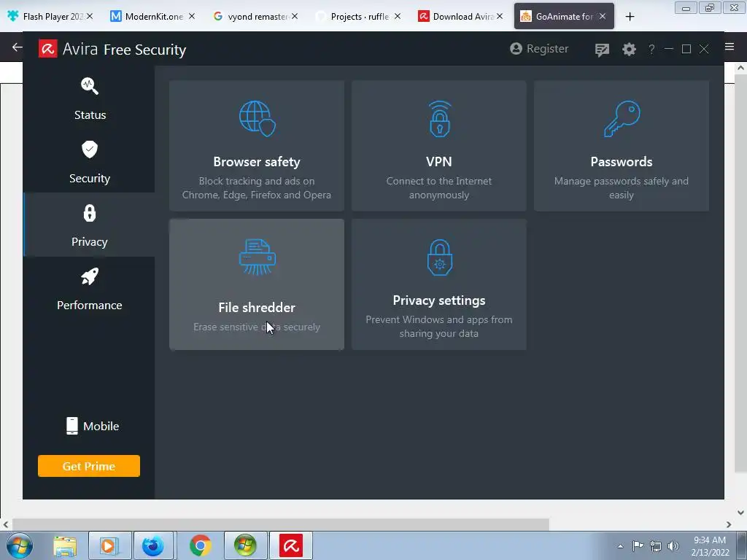Open the network tray icon
747x560 pixels.
pos(656,546)
